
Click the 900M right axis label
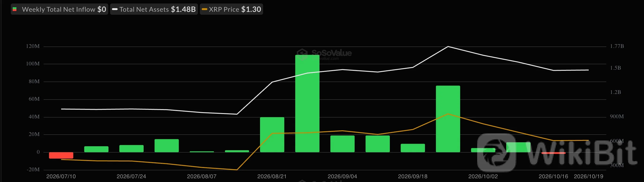click(x=617, y=116)
